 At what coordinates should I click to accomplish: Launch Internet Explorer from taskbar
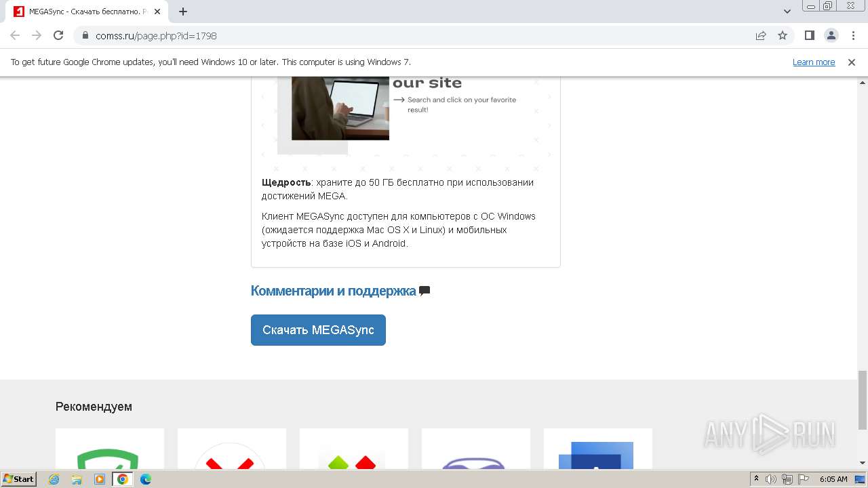click(54, 479)
